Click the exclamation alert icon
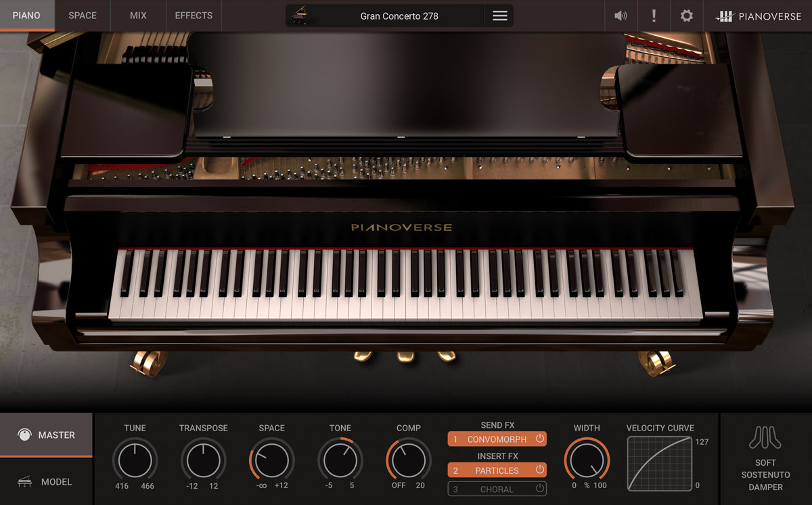This screenshot has width=812, height=505. (x=654, y=16)
